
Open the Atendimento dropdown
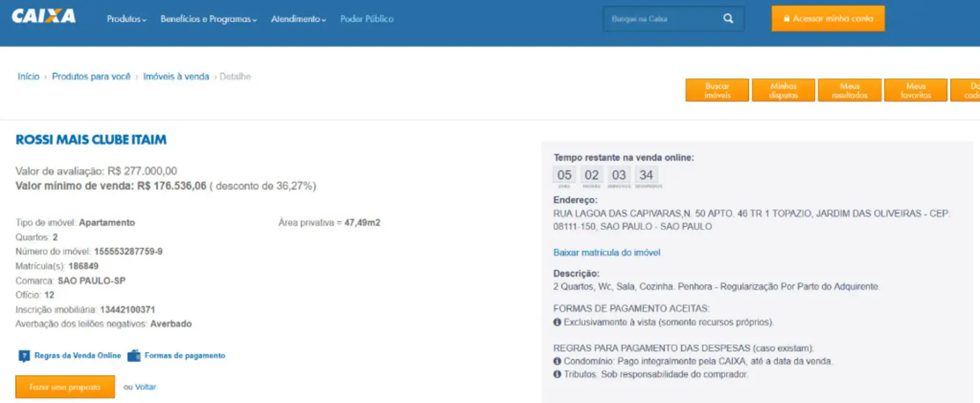pos(298,19)
